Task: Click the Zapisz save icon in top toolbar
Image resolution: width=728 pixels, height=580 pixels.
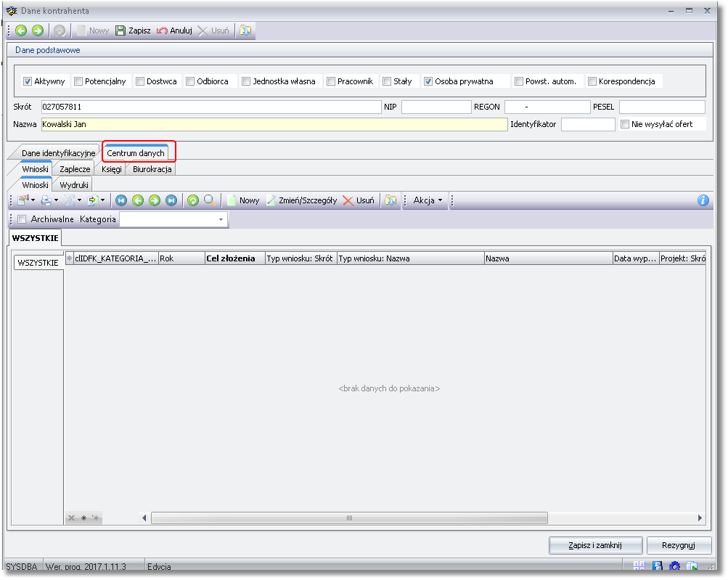Action: coord(120,30)
